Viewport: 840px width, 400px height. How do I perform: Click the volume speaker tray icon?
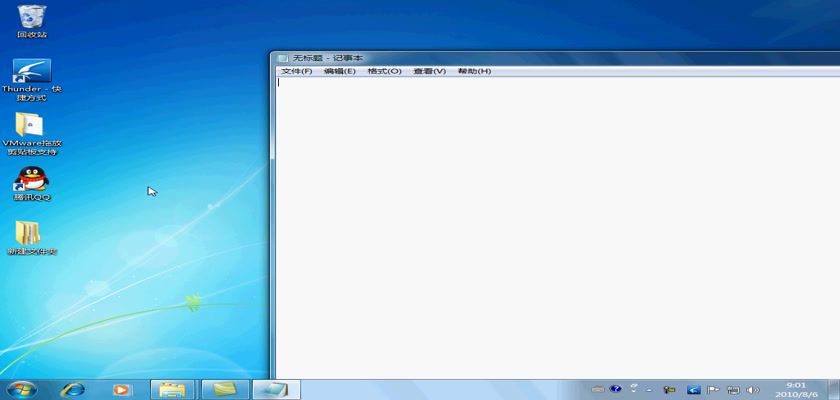click(x=753, y=389)
